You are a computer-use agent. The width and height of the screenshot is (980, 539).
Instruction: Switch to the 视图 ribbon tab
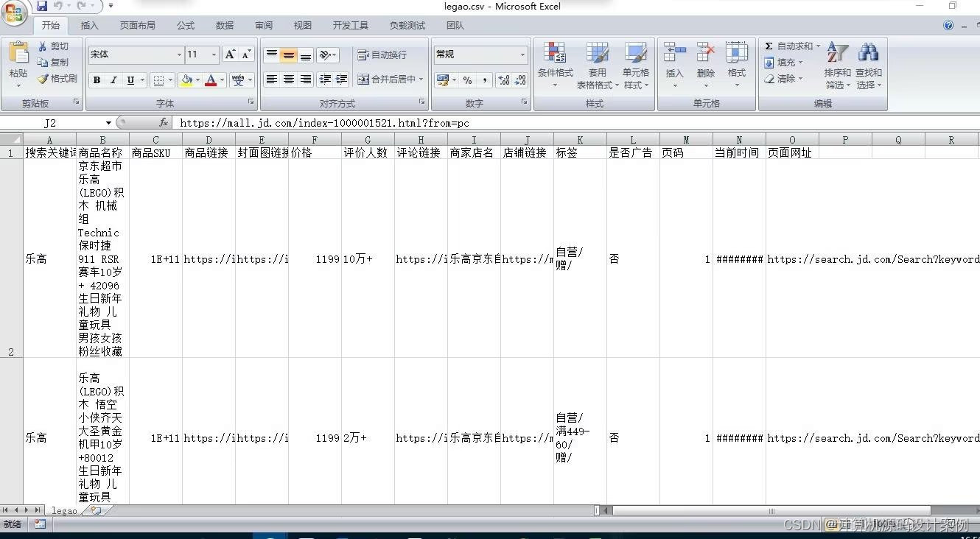tap(303, 26)
